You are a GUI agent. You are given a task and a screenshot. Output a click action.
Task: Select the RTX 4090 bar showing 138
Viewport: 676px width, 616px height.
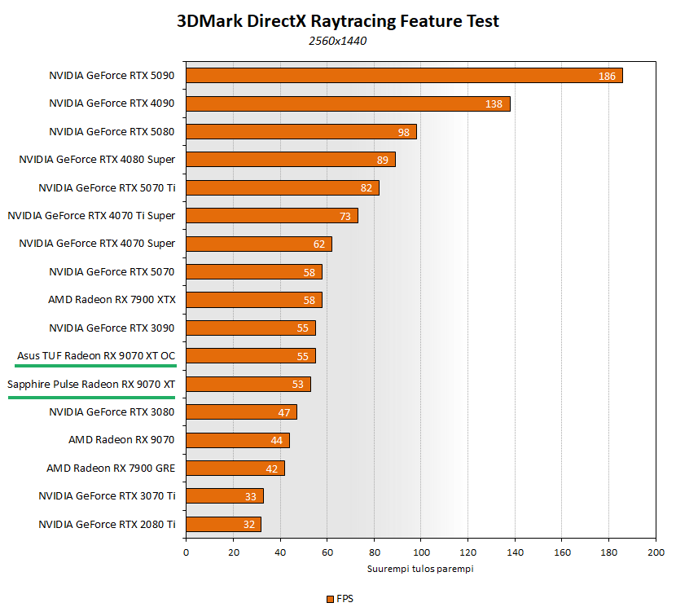(x=347, y=103)
